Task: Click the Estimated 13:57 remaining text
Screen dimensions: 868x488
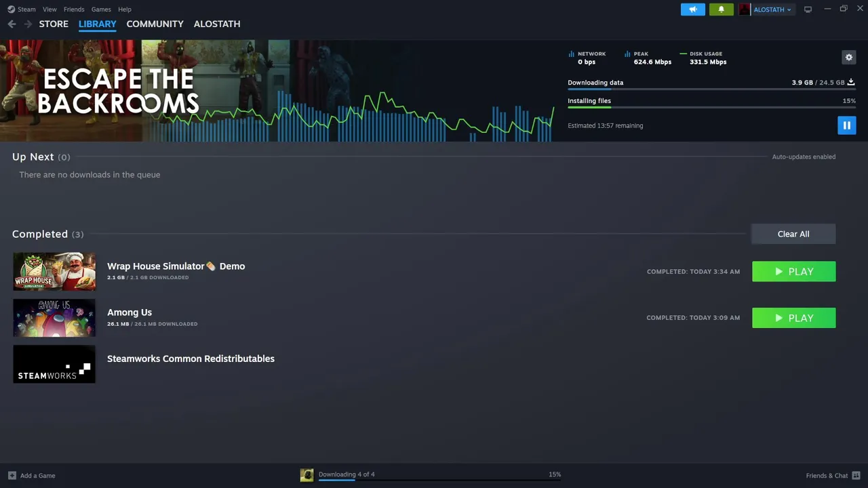Action: [605, 125]
